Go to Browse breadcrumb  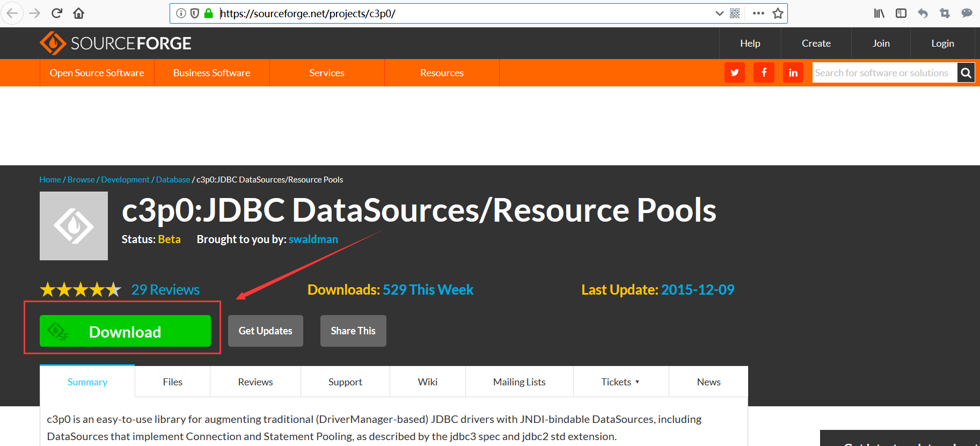81,180
